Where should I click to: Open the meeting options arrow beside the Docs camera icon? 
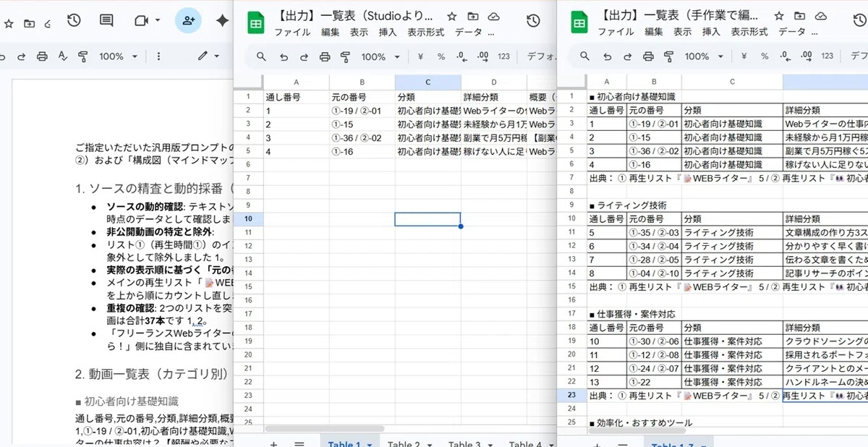[x=156, y=21]
